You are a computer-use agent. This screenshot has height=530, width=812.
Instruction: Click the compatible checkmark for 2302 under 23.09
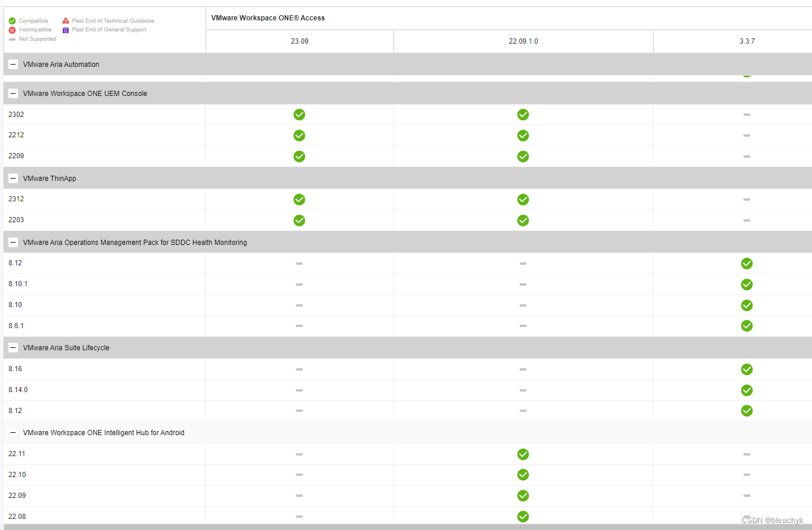299,115
